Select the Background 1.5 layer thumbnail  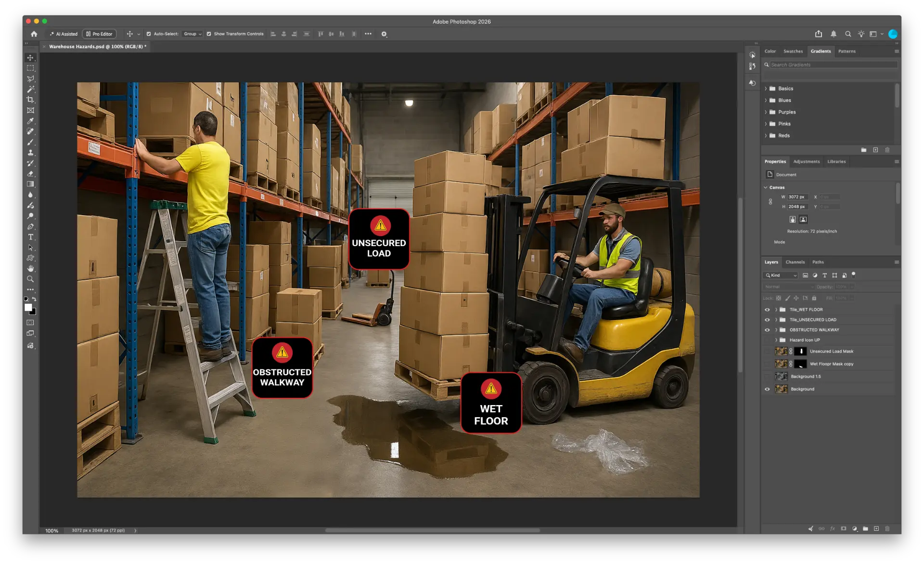(781, 377)
